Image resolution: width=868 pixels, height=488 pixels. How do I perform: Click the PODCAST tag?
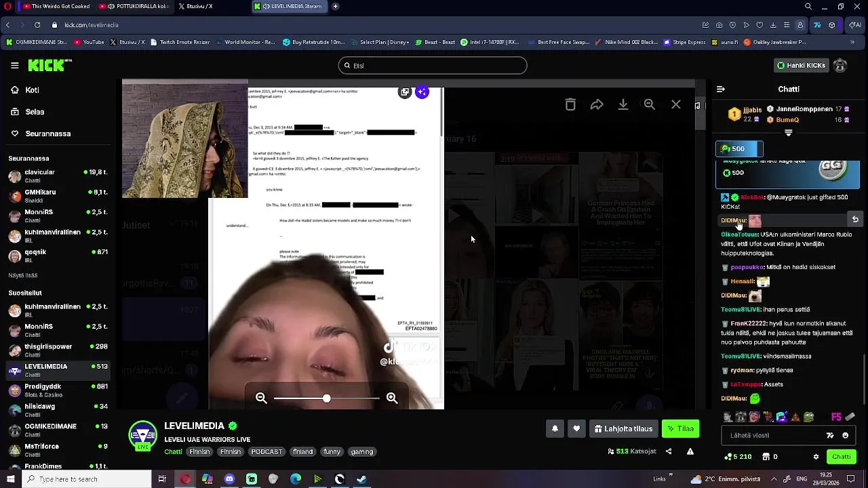pos(267,451)
